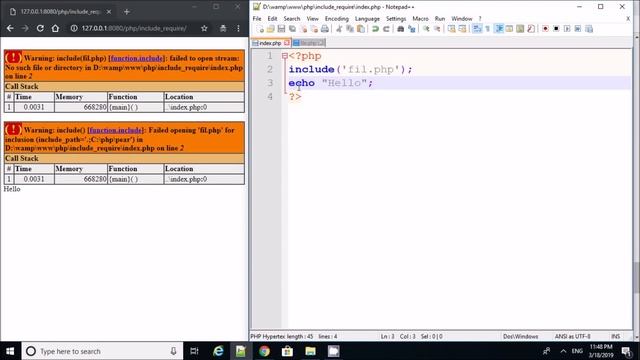Click the Close All toolbar icon
This screenshot has height=360, width=640.
coord(314,29)
